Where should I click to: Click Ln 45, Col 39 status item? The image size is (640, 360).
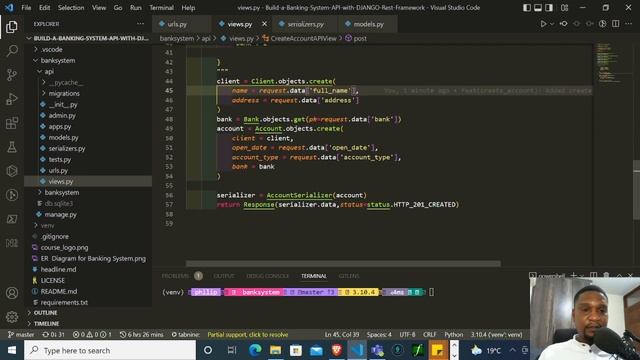pyautogui.click(x=342, y=334)
